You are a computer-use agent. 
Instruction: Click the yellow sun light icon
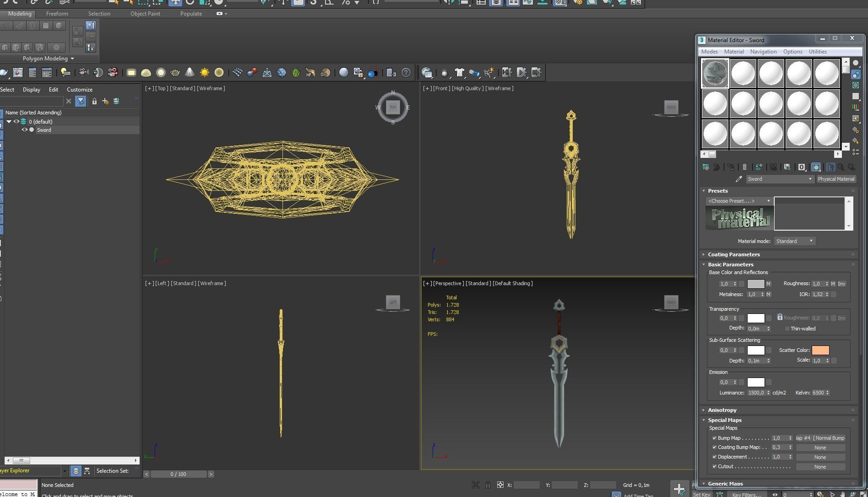[x=204, y=72]
